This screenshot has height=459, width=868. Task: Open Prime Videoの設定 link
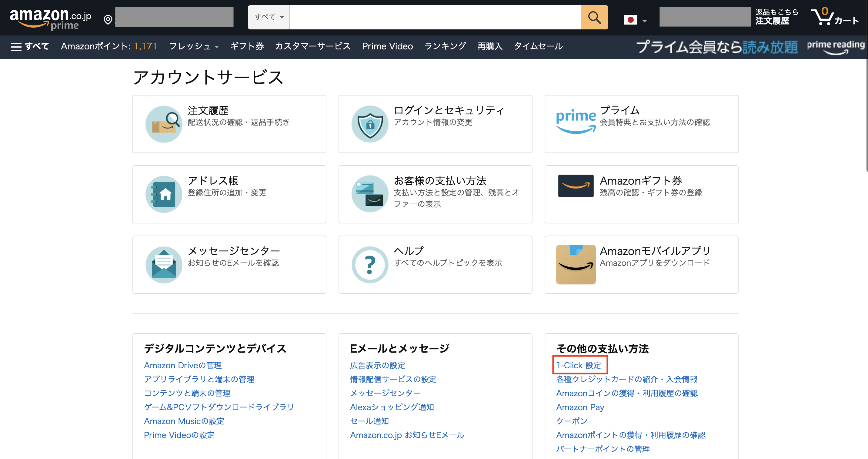click(179, 435)
